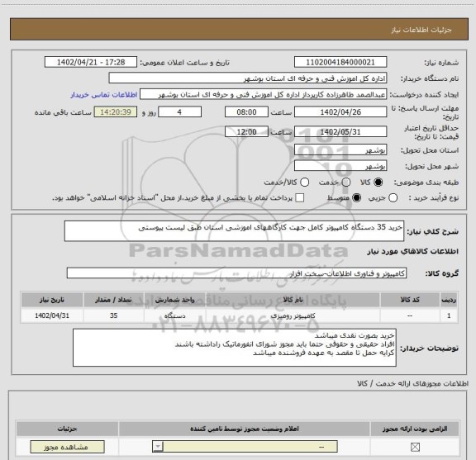Screen dimensions: 476x460
Task: Click the کد کالا column header
Action: click(x=410, y=300)
